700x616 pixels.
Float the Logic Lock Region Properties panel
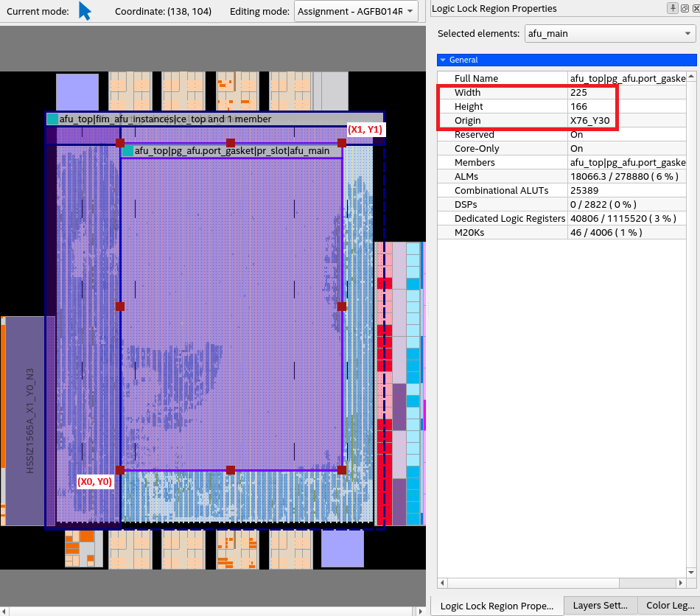pos(683,9)
